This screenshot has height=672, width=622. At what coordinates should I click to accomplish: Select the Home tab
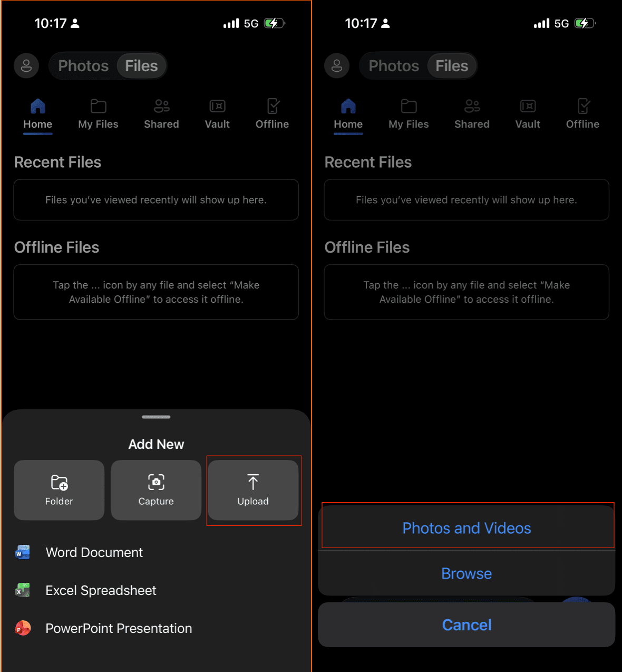click(x=348, y=114)
